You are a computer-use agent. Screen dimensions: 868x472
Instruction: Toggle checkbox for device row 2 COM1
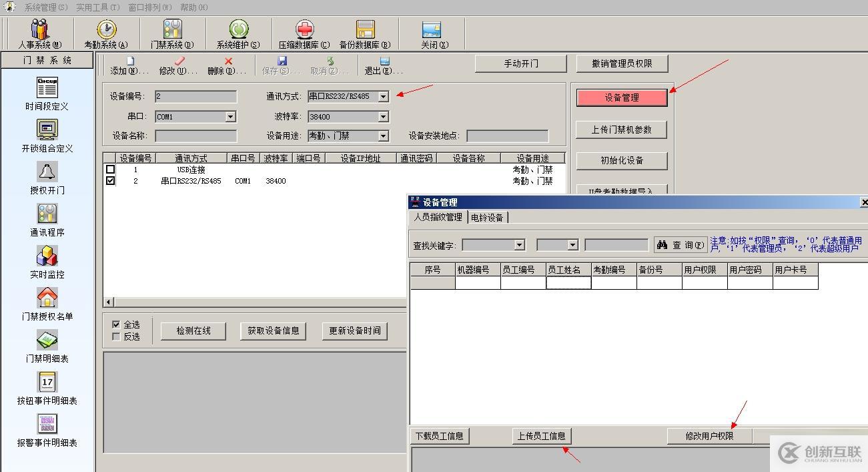point(111,181)
